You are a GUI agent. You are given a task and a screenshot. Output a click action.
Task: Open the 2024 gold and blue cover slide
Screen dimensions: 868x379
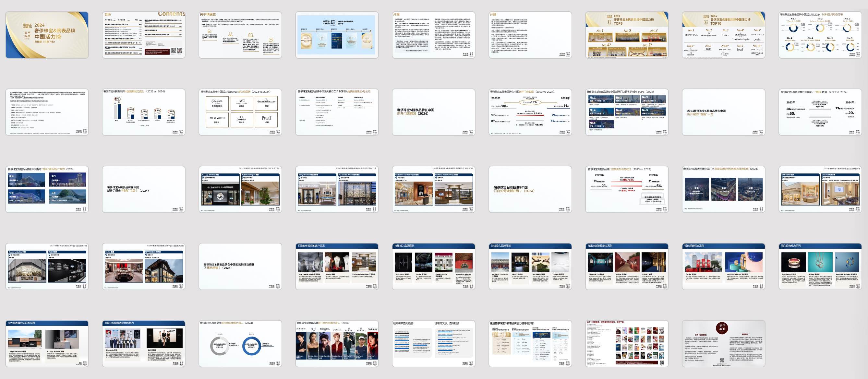click(x=47, y=35)
